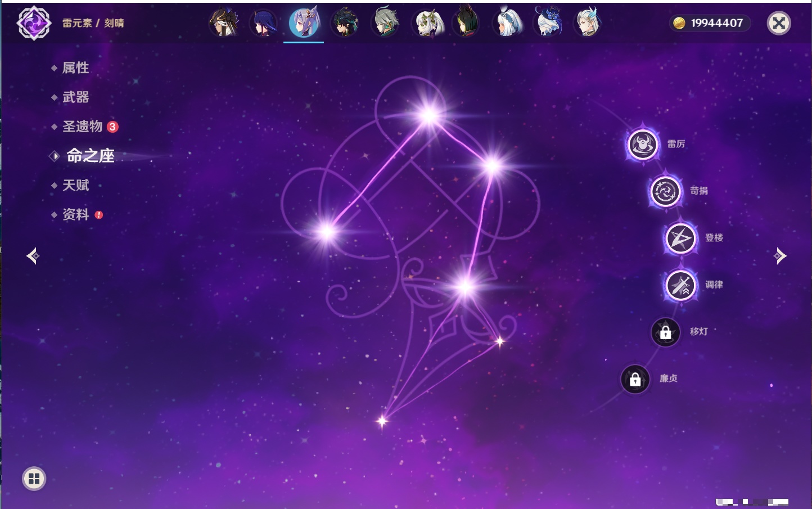The height and width of the screenshot is (509, 812).
Task: Open the 苛捐 constellation swirl icon
Action: pos(665,191)
